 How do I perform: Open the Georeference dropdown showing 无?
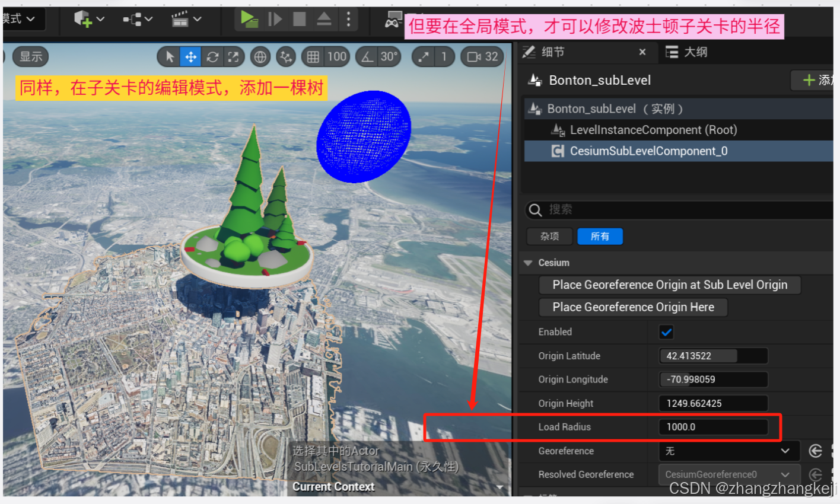click(x=728, y=451)
